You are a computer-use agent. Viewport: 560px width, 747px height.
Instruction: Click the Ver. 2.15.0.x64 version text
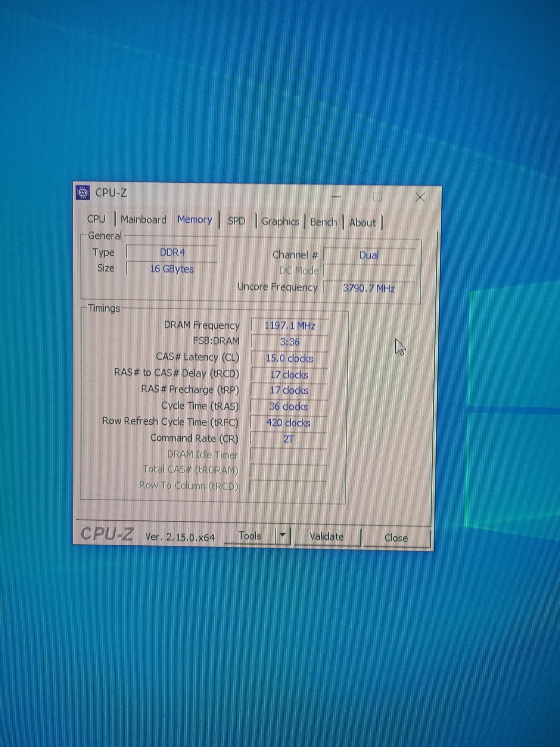180,537
